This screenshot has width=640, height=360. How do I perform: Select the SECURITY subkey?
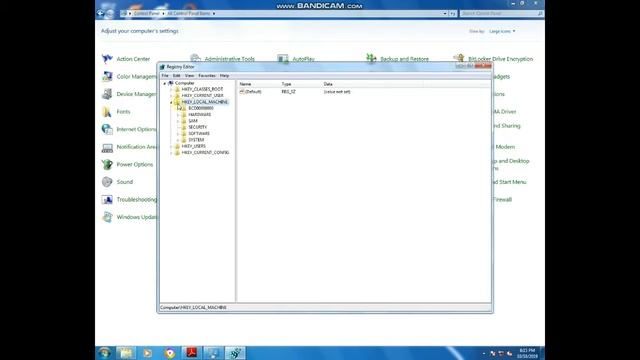(198, 127)
